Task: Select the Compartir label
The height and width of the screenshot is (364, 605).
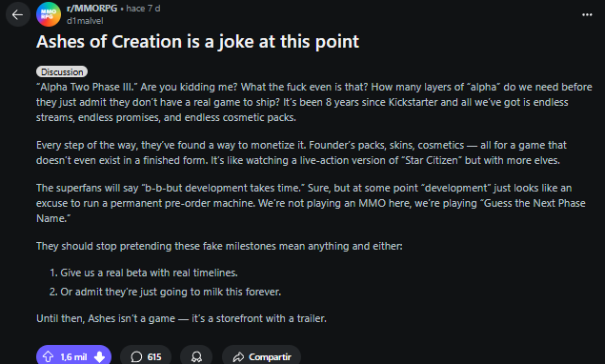Action: [x=270, y=357]
